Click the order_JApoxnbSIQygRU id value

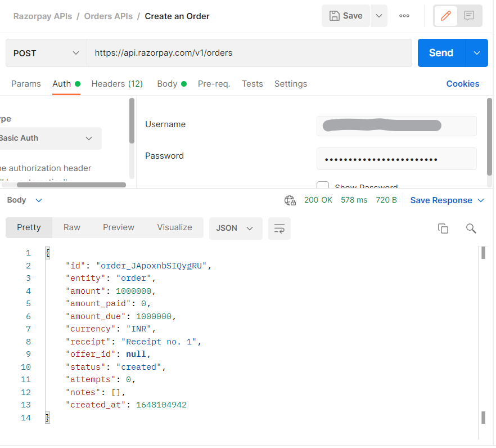(152, 266)
